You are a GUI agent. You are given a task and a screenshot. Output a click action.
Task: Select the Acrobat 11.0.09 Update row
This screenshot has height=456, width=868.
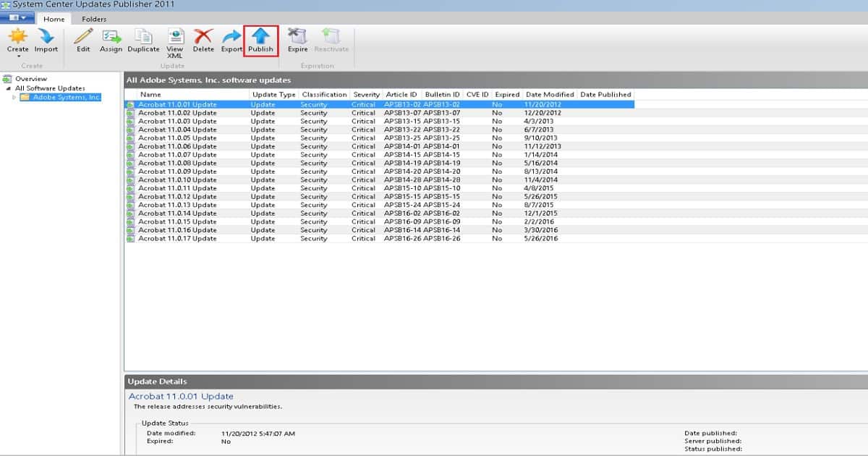click(x=379, y=172)
